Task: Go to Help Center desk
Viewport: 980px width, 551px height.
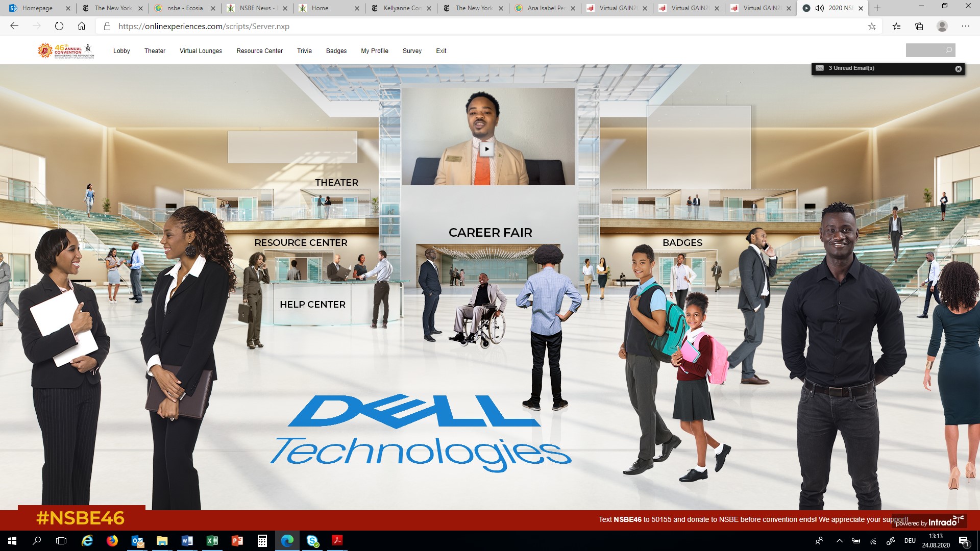Action: pos(312,305)
